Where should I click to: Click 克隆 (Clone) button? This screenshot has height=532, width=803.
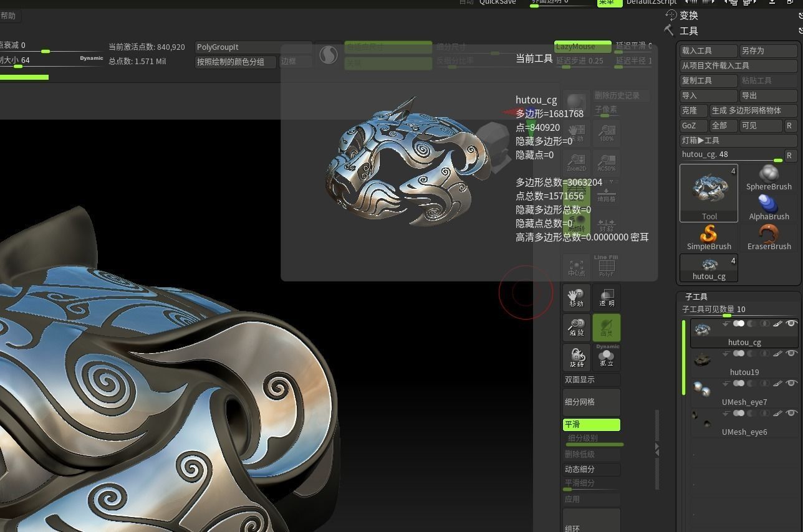click(694, 110)
